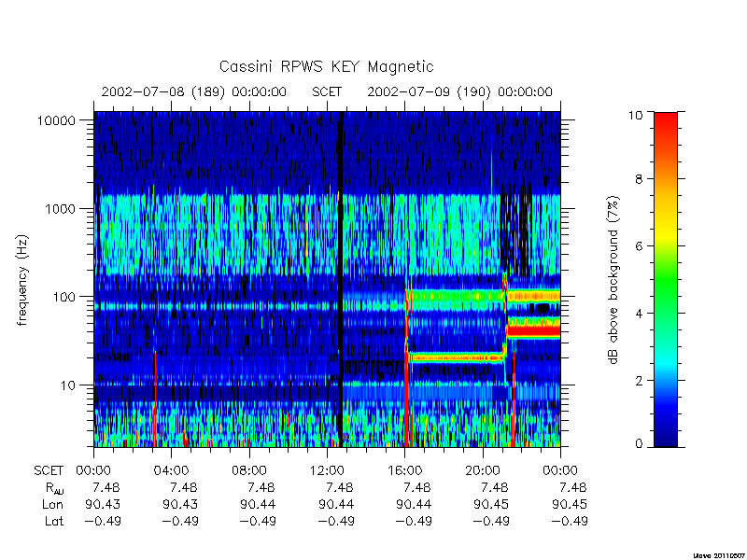Click the R_AU value 7.48 under 12:00
The height and width of the screenshot is (560, 747).
339,487
